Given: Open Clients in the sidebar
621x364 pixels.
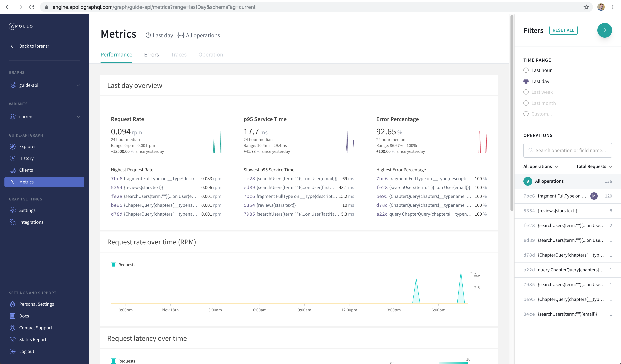Looking at the screenshot, I should 44,170.
